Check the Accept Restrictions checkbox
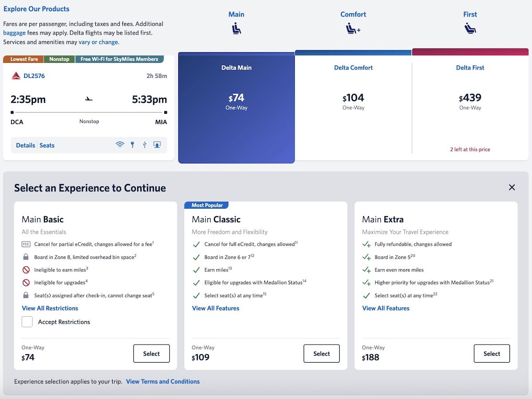This screenshot has height=399, width=532. coord(27,322)
